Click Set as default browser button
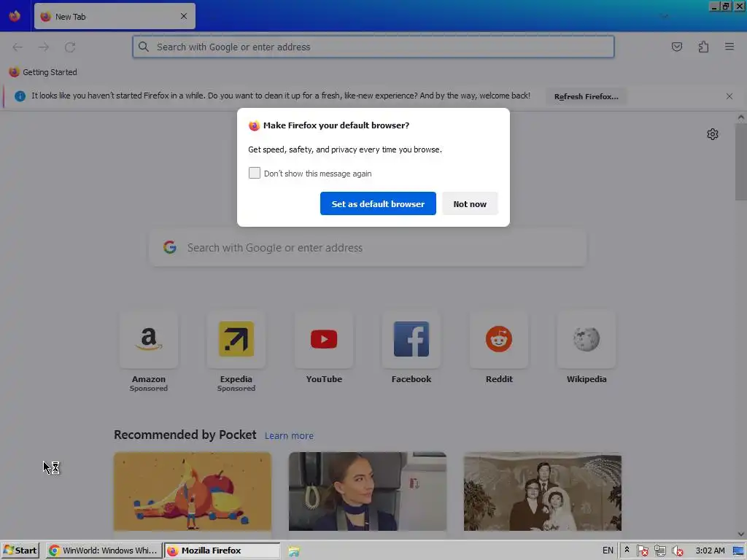 point(378,203)
